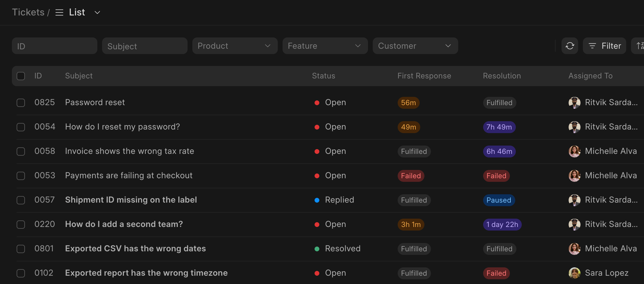Screen dimensions: 644x284
Task: Click the refresh tickets icon
Action: (570, 46)
